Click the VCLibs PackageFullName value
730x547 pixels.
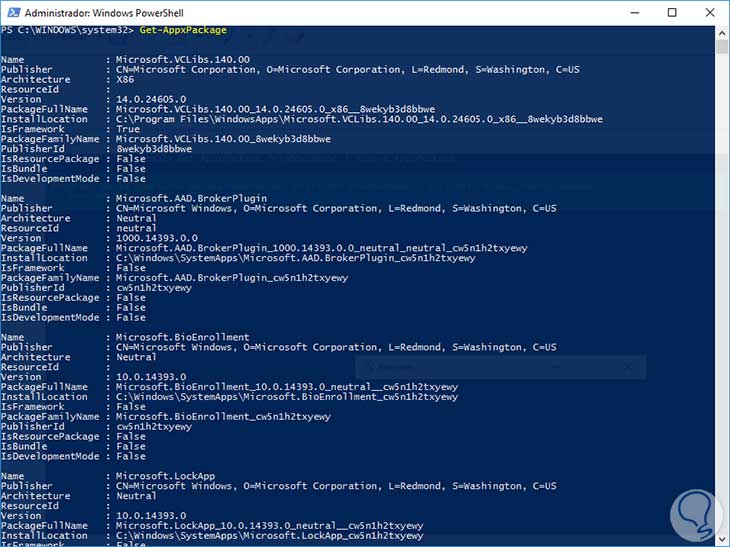(276, 109)
